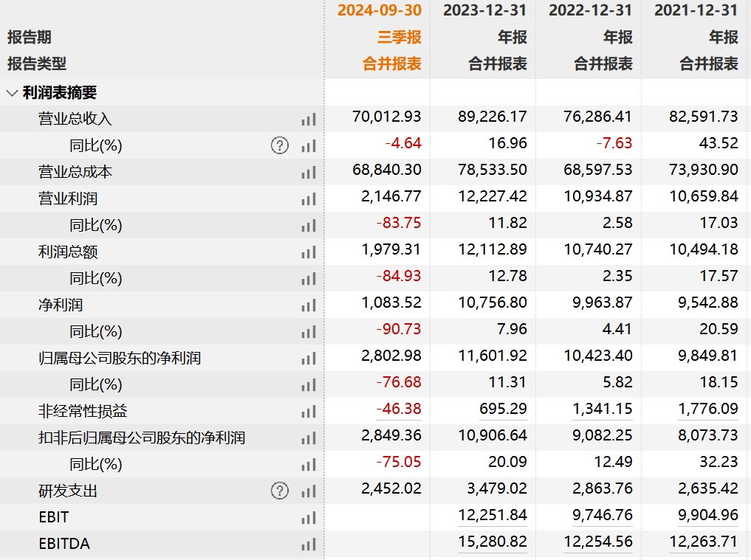Click the -7.63 growth value

pyautogui.click(x=614, y=143)
